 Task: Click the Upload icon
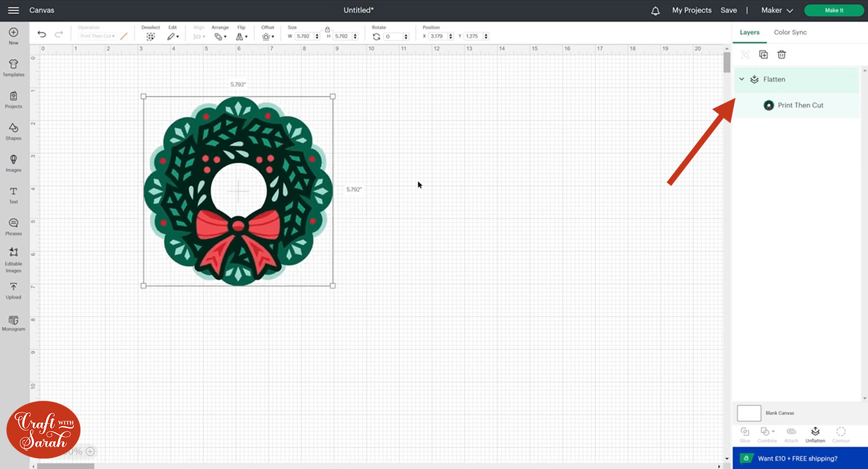(13, 290)
